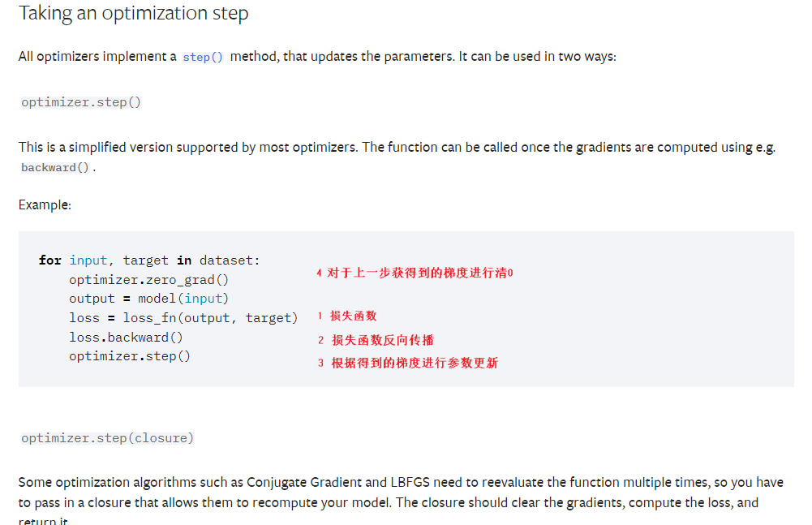812x525 pixels.
Task: Click the step() method link
Action: pyautogui.click(x=203, y=58)
